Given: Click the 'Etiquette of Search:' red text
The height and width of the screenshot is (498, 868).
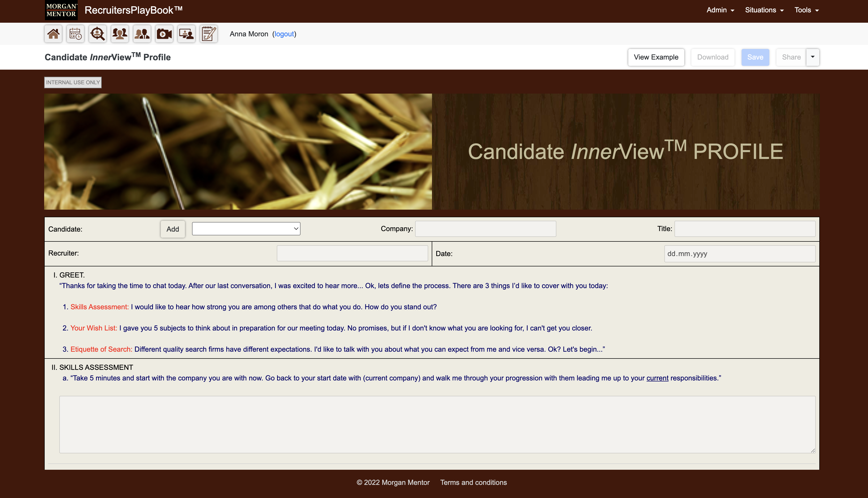Looking at the screenshot, I should pyautogui.click(x=101, y=349).
